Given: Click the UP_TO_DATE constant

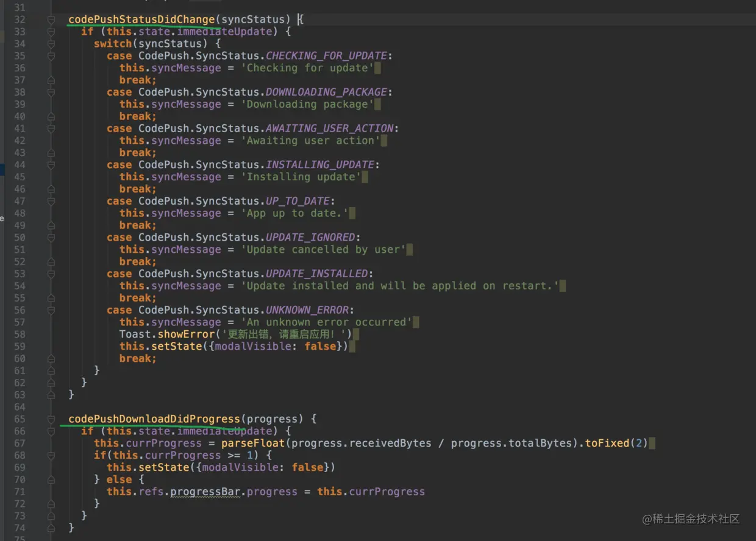Looking at the screenshot, I should pyautogui.click(x=298, y=201).
